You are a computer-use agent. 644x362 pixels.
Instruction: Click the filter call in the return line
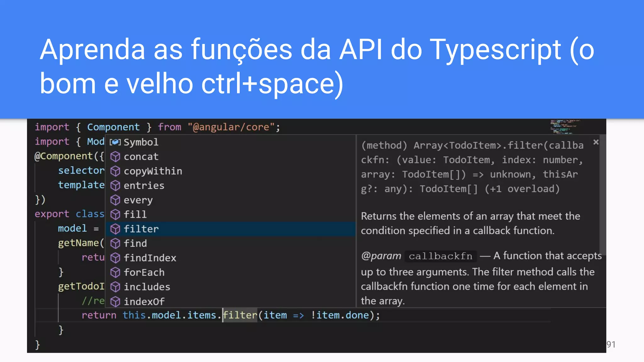point(240,315)
